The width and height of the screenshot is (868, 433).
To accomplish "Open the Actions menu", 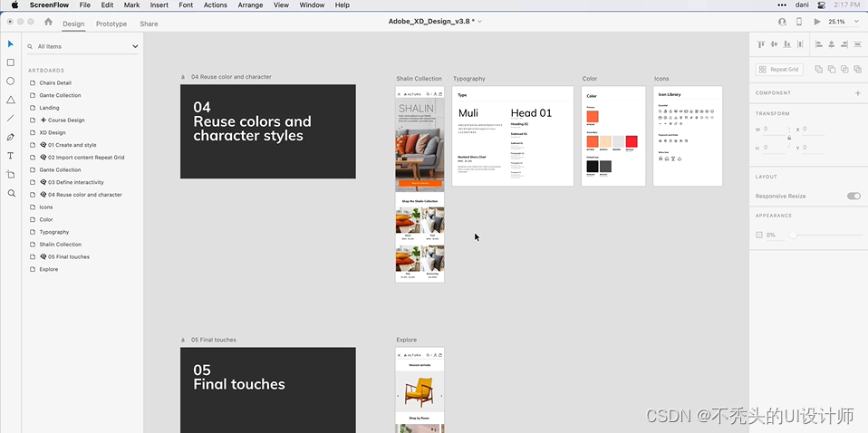I will coord(216,5).
